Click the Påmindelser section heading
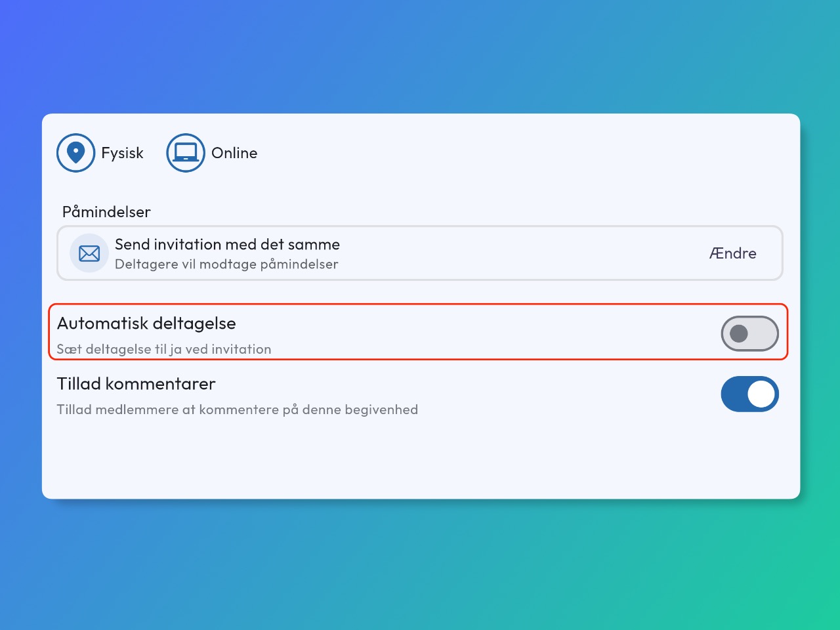 pyautogui.click(x=106, y=212)
